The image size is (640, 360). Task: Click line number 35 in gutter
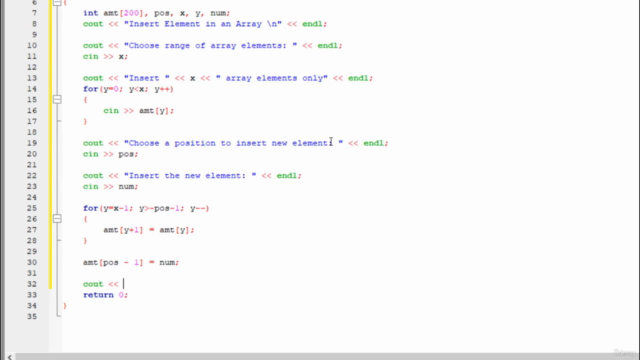coord(32,317)
